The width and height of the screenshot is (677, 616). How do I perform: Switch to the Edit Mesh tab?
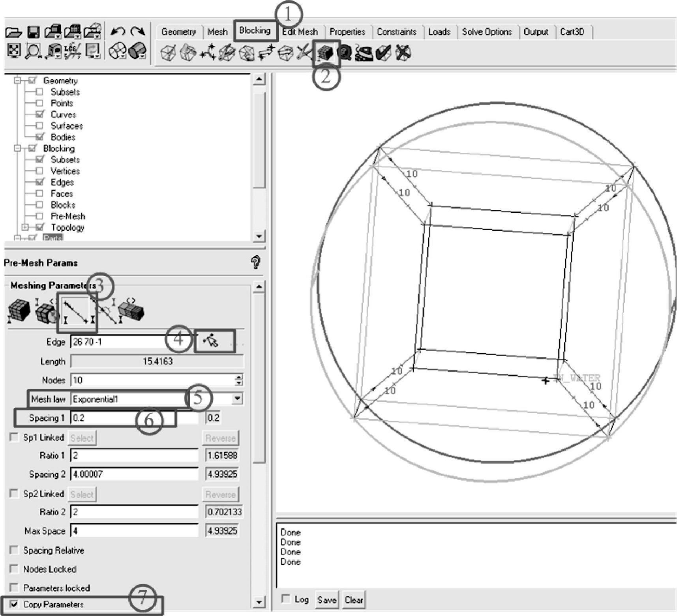(300, 32)
